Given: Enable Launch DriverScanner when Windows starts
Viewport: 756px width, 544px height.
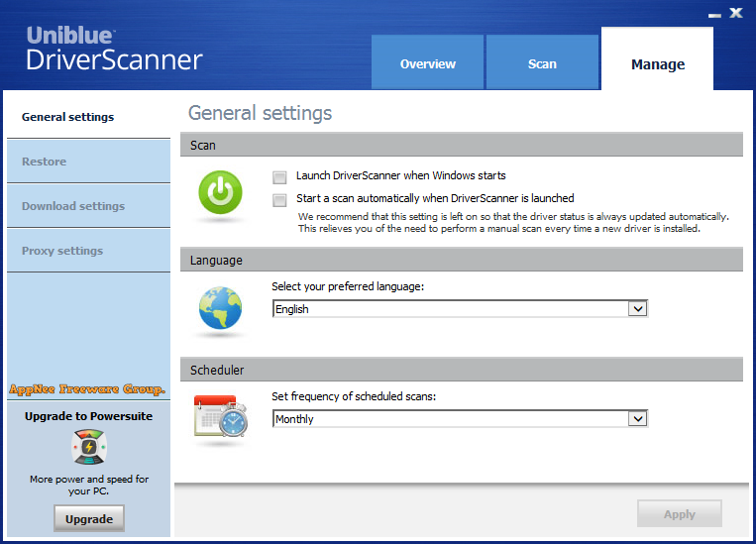Looking at the screenshot, I should (x=279, y=177).
